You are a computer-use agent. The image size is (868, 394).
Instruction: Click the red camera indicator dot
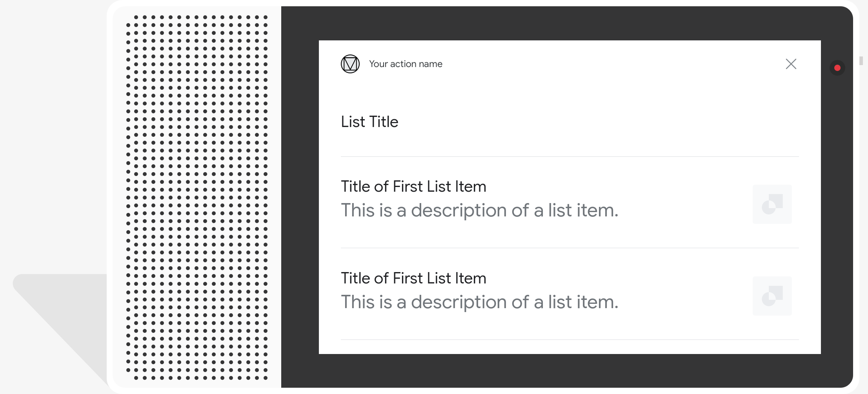pos(837,68)
